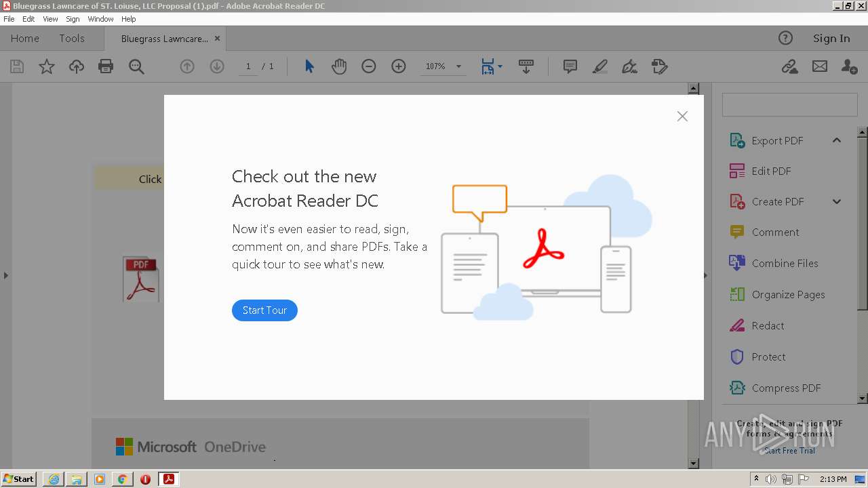
Task: Expand the Create PDF section
Action: pyautogui.click(x=837, y=201)
